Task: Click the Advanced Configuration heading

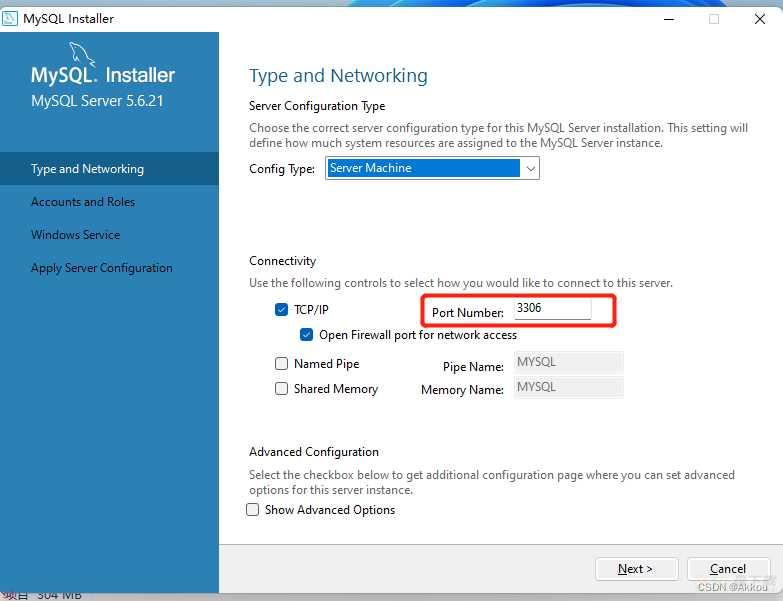Action: [x=314, y=452]
